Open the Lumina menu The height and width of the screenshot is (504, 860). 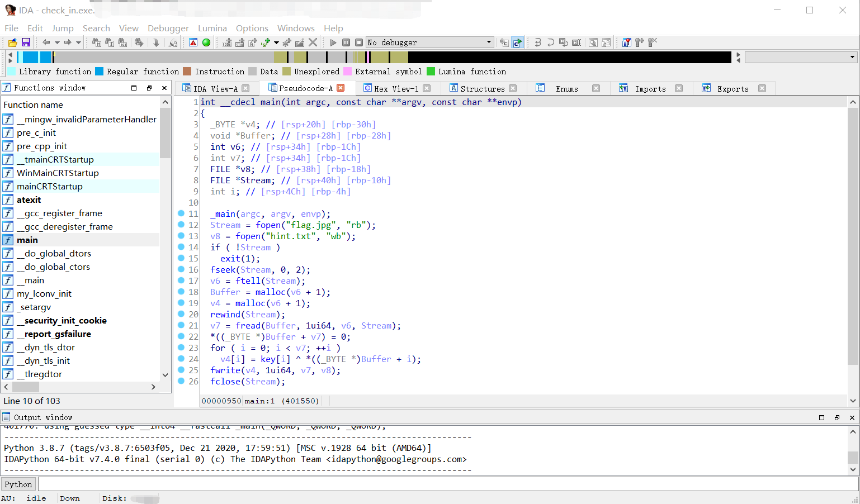(212, 28)
